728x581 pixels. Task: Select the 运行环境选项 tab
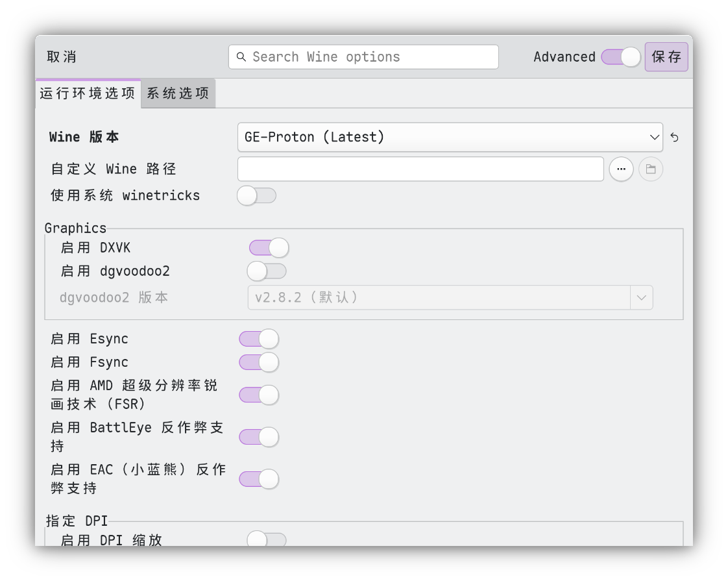[x=88, y=93]
